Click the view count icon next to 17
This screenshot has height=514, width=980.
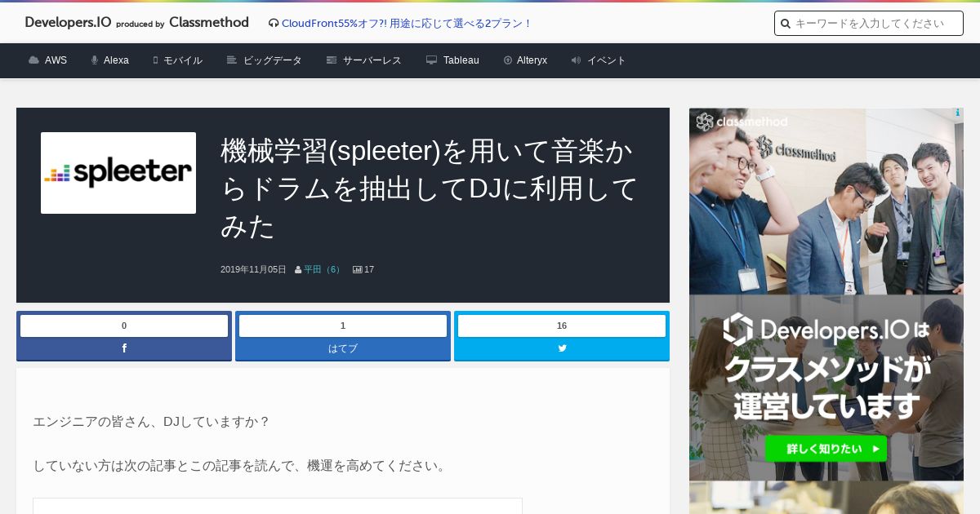pyautogui.click(x=358, y=269)
